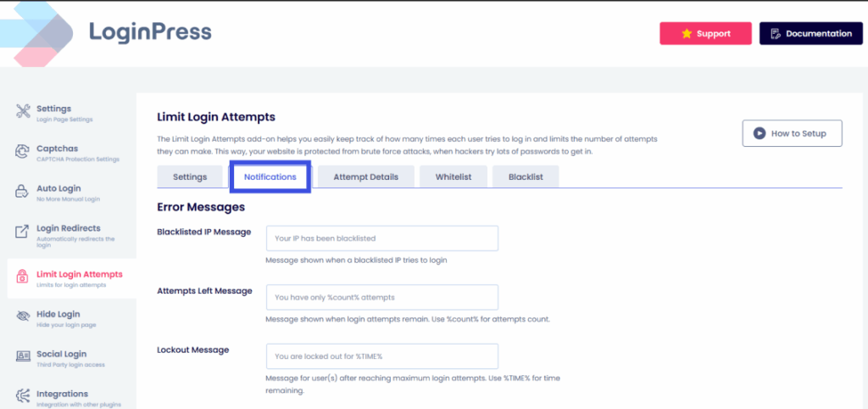Go to the Whitelist tab
868x409 pixels.
[x=454, y=176]
